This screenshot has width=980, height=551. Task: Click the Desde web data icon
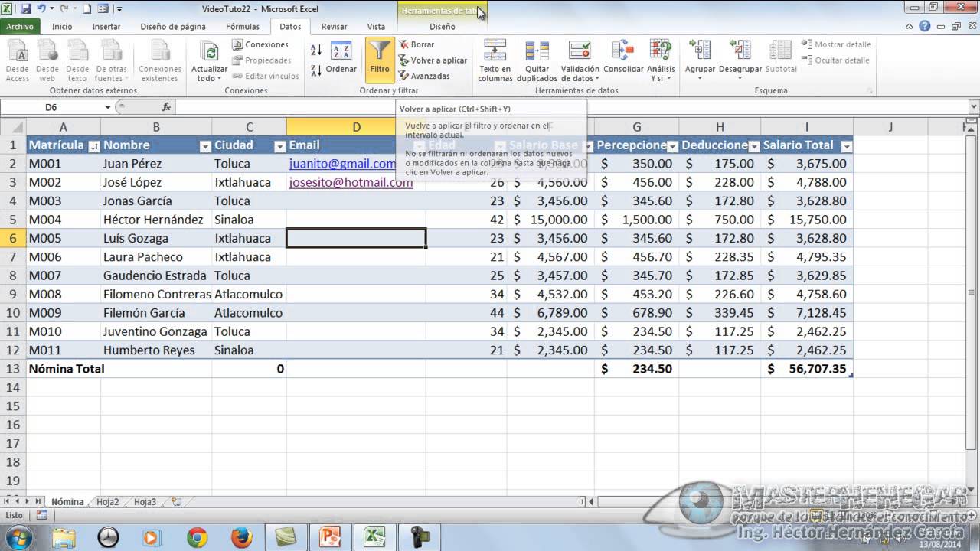[47, 60]
